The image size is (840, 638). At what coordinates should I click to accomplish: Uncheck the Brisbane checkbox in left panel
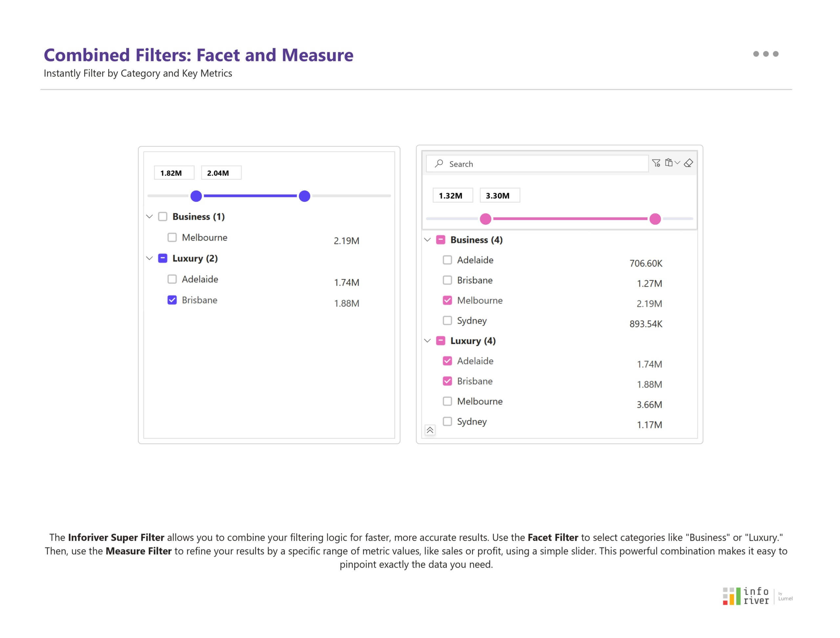coord(173,300)
